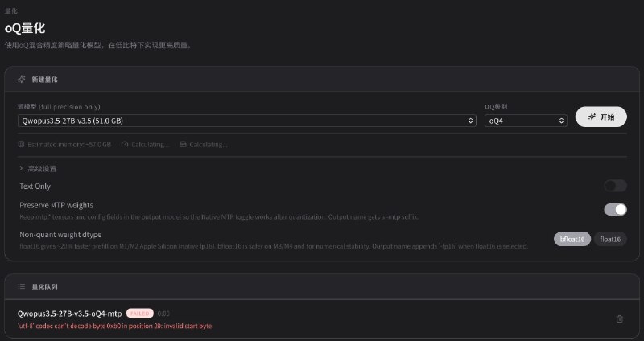Screen dimensions: 644x341
Task: Click the oQ量化 page heading
Action: click(25, 28)
